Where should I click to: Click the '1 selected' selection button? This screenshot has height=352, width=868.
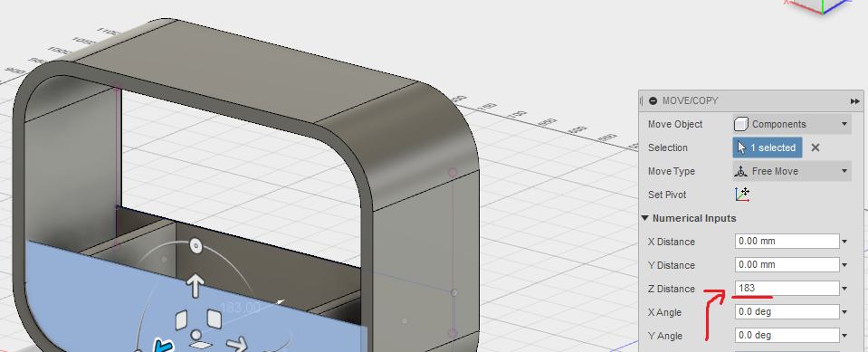pos(768,147)
